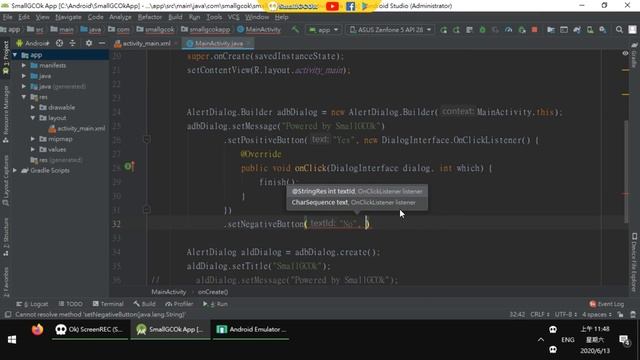This screenshot has width=640, height=360.
Task: Toggle the Layout Captures side tab
Action: [x=5, y=180]
